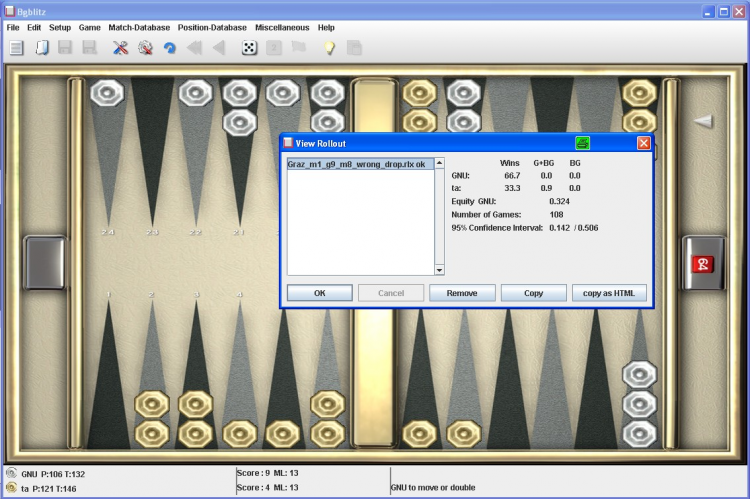
Task: Open the Miscellaneous menu
Action: click(x=282, y=27)
